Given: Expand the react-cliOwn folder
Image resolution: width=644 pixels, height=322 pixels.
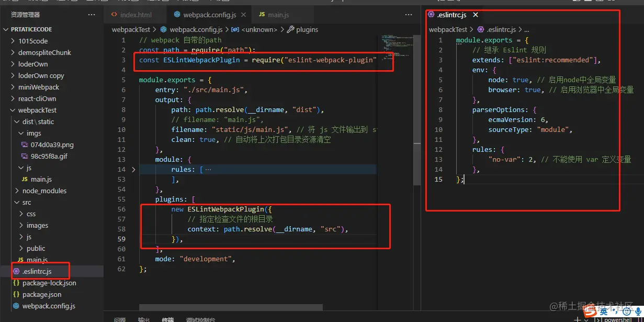Looking at the screenshot, I should pyautogui.click(x=52, y=98).
